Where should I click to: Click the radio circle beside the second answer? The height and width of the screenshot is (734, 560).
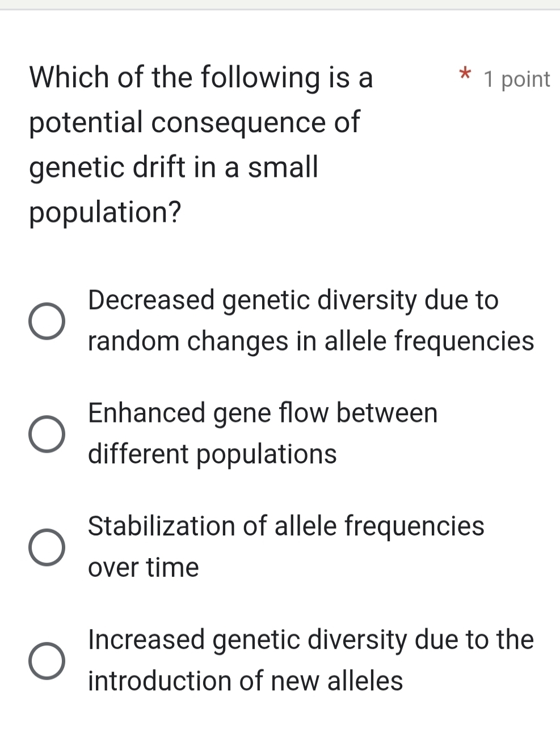48,434
